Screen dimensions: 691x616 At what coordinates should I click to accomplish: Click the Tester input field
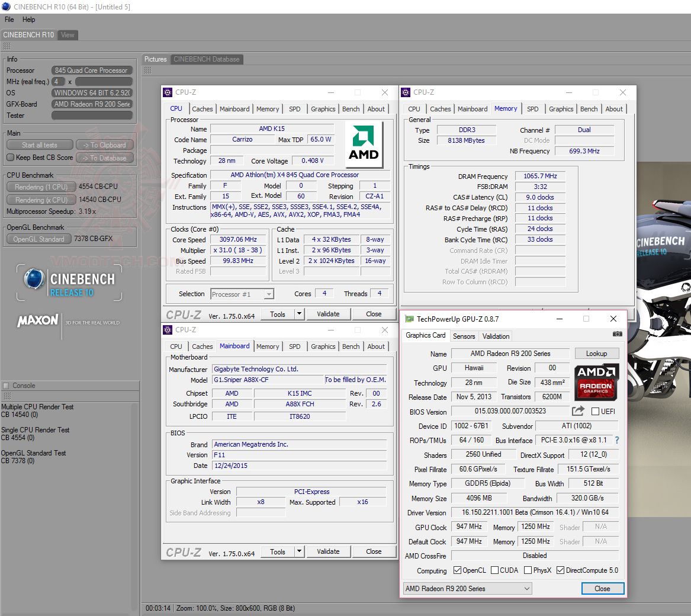pyautogui.click(x=92, y=115)
